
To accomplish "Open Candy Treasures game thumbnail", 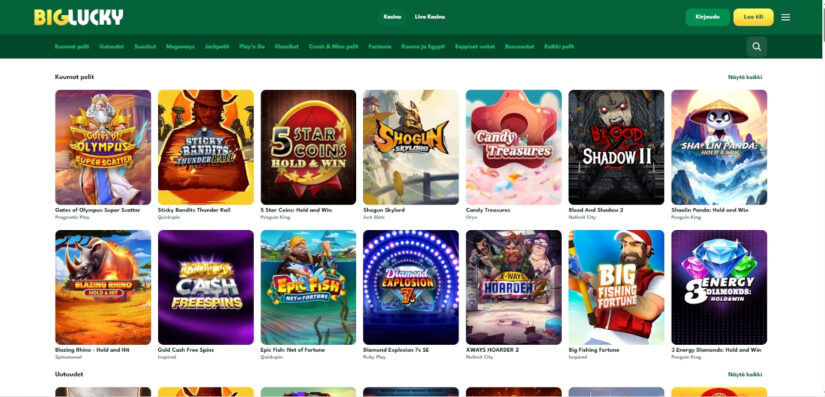I will [x=514, y=147].
